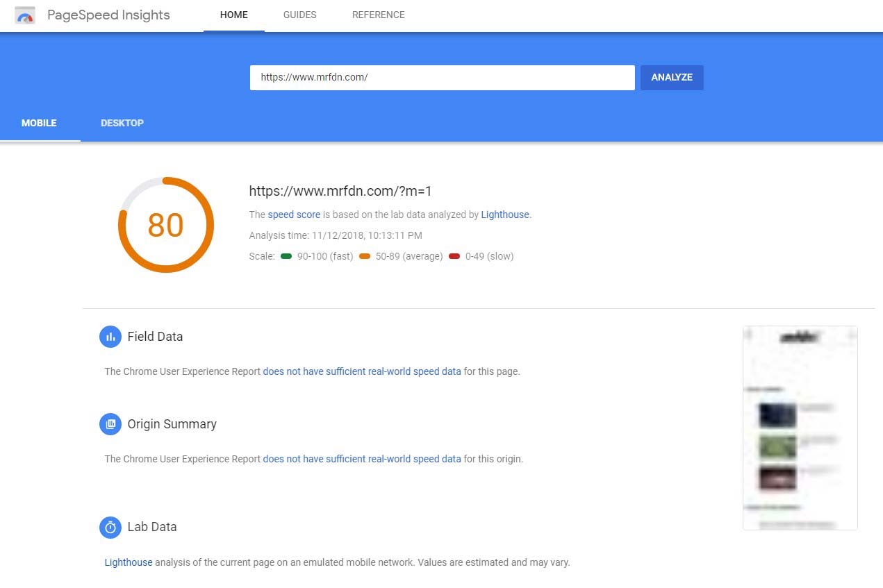Click the analyzed URL https://www.mrfdn.com/?m=1

pos(340,192)
